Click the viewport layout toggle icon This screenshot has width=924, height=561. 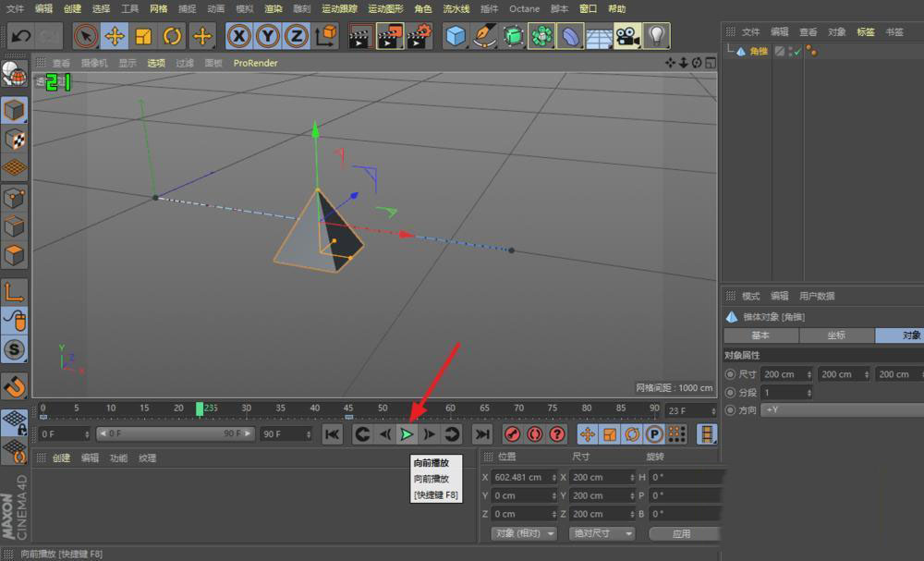click(x=711, y=63)
